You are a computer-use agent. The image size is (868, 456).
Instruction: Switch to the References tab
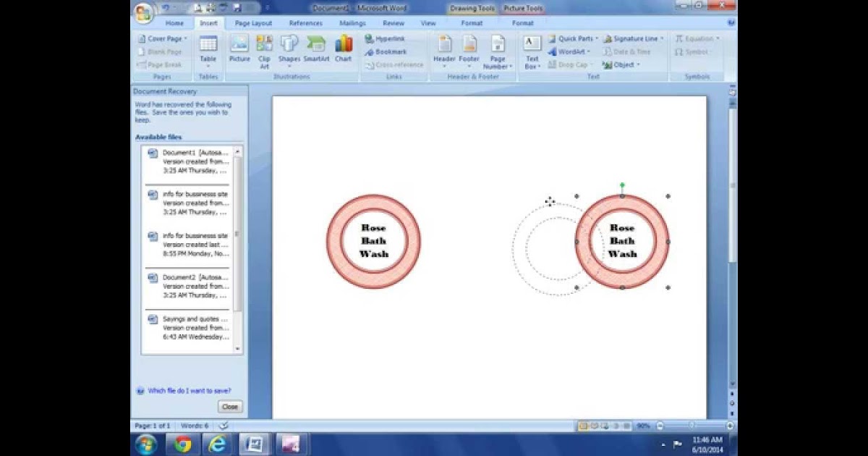point(306,23)
